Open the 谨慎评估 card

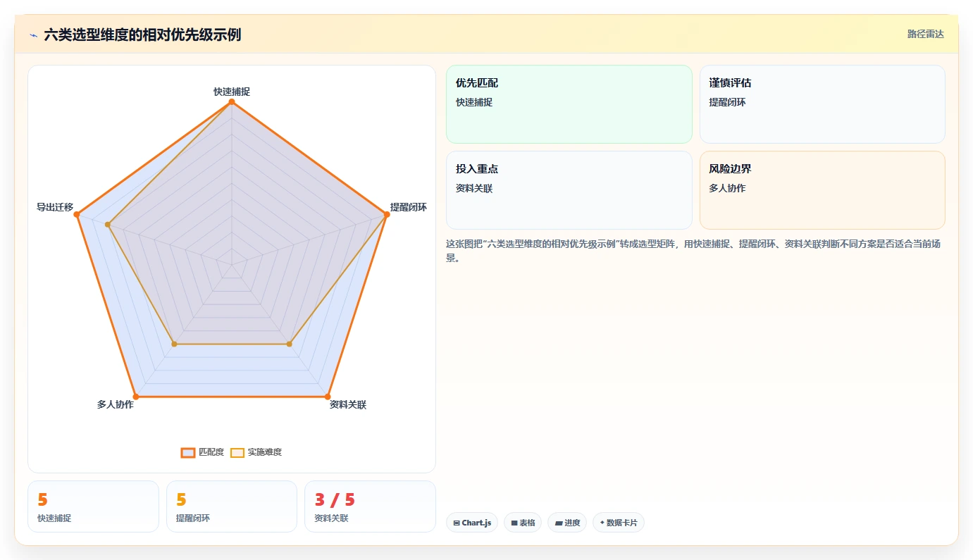(822, 104)
